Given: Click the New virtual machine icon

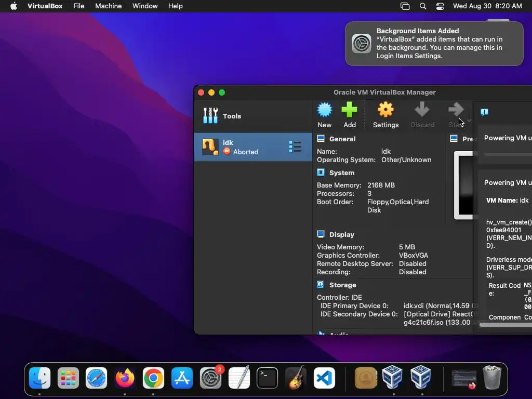Looking at the screenshot, I should click(324, 110).
